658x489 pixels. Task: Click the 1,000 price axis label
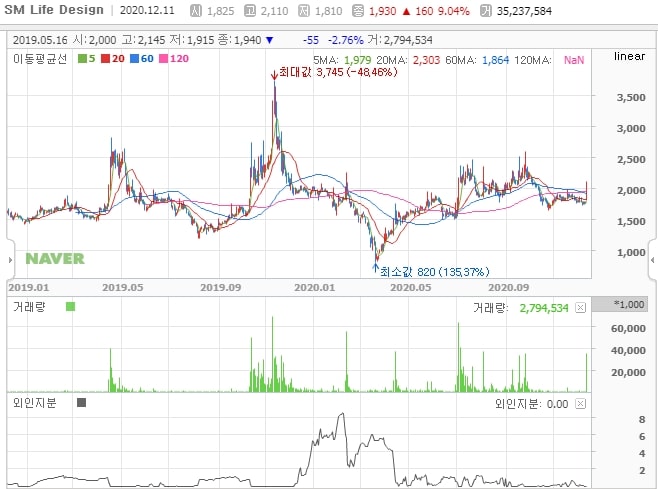click(x=631, y=253)
